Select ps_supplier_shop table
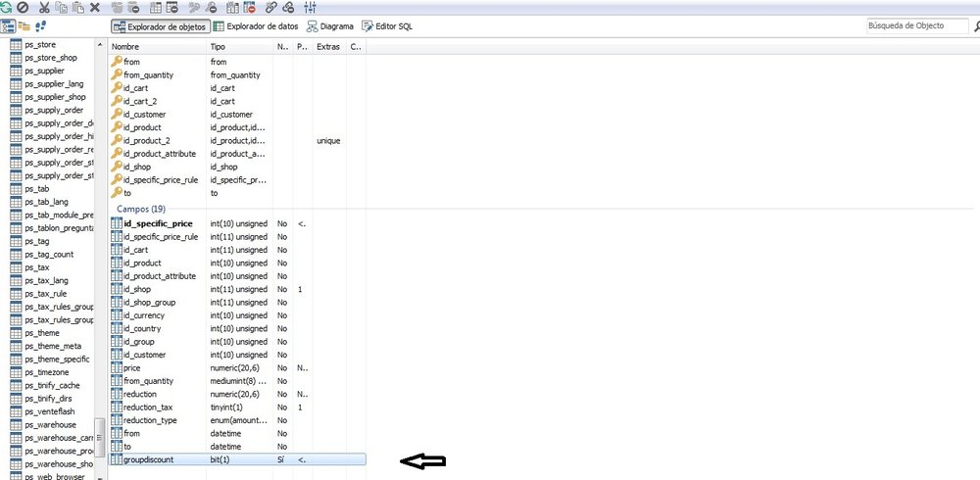This screenshot has width=980, height=480. click(56, 98)
